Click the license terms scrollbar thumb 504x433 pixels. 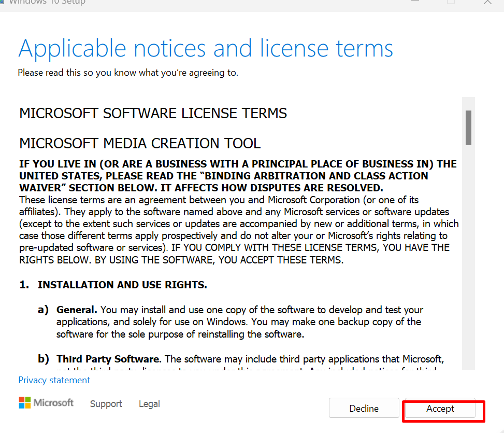(468, 128)
